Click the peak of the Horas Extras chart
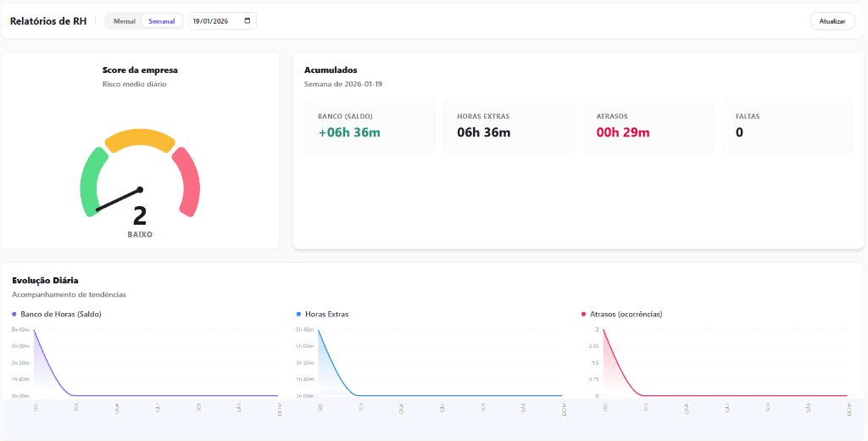 319,330
